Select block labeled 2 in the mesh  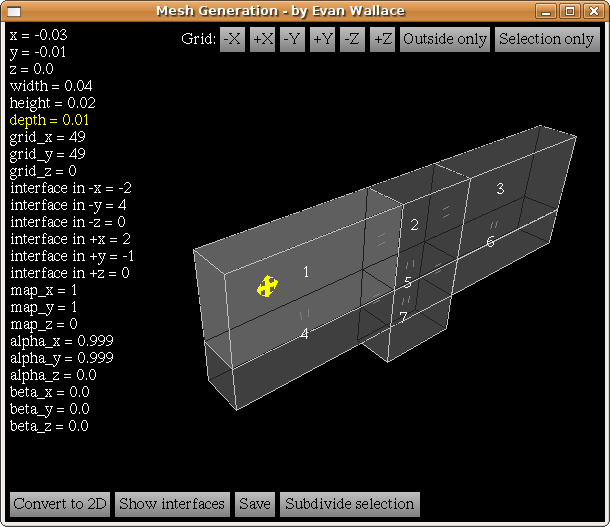click(414, 225)
